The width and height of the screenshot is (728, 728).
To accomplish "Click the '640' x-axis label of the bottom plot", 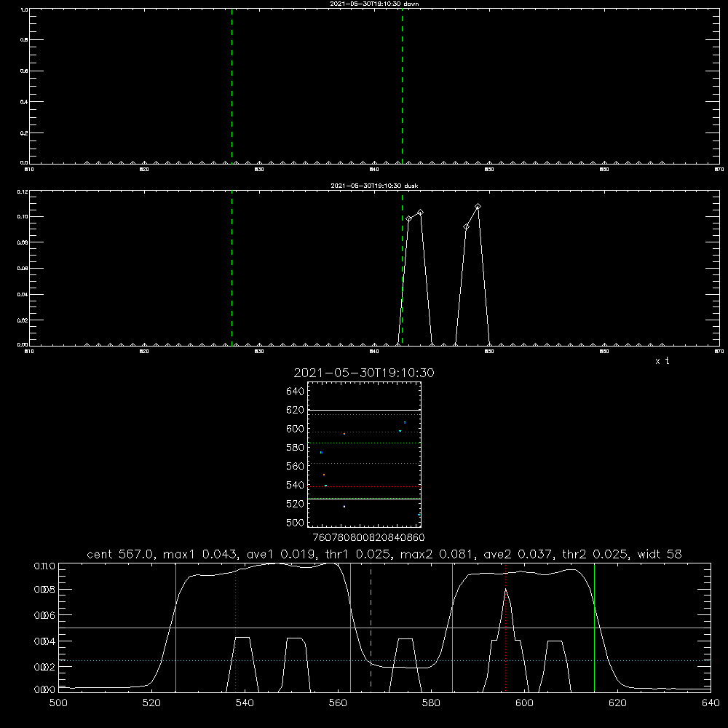I will [711, 703].
